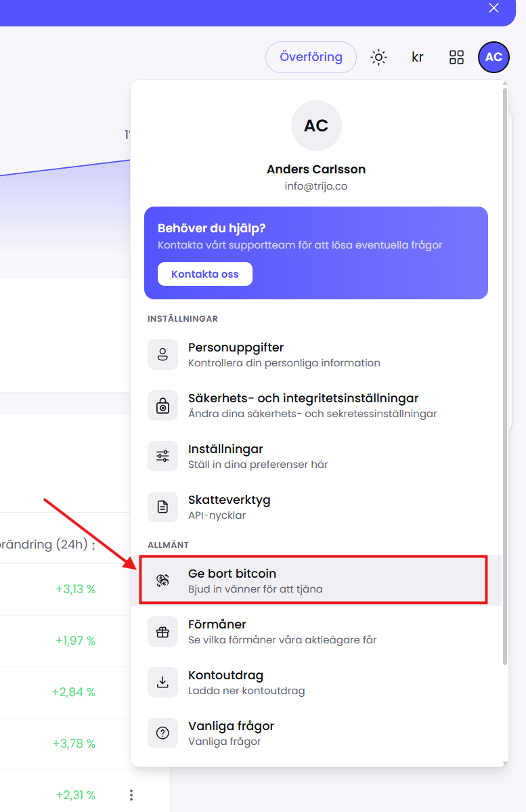
Task: Click the Ge bort bitcoin coin icon
Action: 162,580
